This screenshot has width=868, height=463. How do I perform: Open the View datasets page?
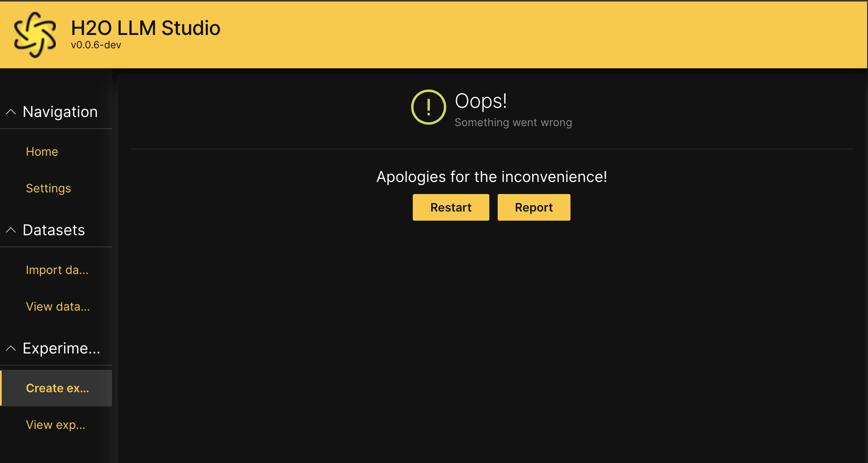[58, 306]
